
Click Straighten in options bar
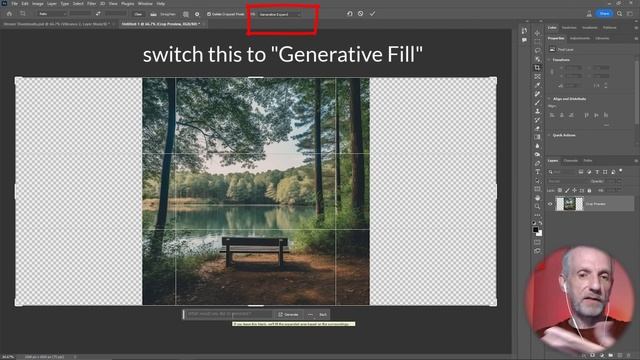coord(164,14)
